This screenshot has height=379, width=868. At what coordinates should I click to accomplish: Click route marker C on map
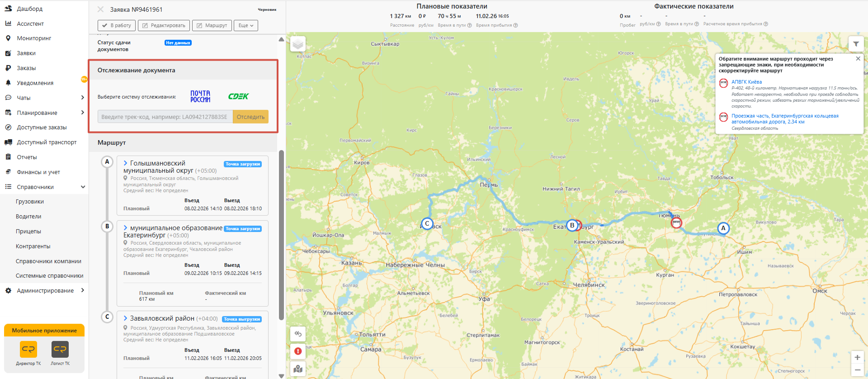[x=427, y=223]
